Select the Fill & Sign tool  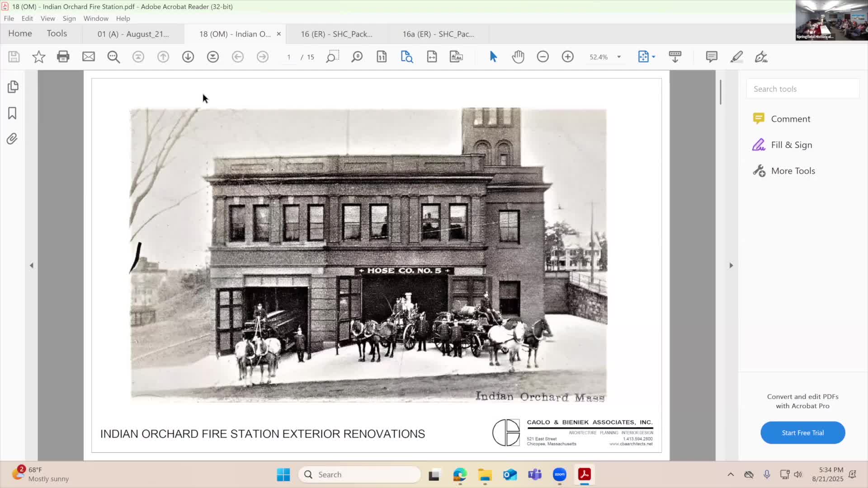click(x=791, y=145)
